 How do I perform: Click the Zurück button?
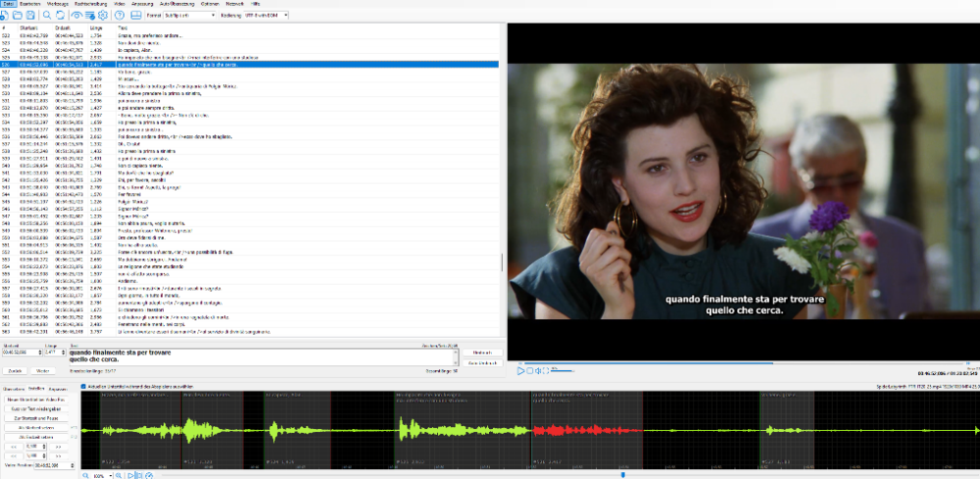point(16,371)
